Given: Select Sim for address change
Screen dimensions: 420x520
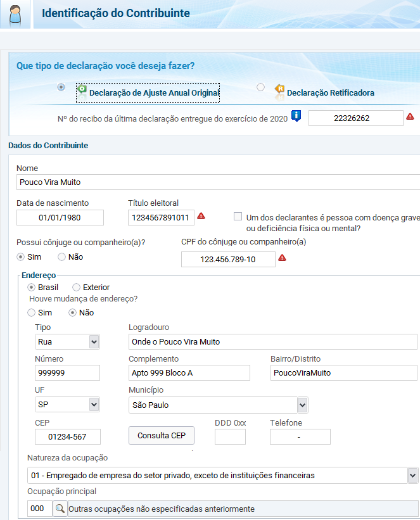Looking at the screenshot, I should coord(32,312).
